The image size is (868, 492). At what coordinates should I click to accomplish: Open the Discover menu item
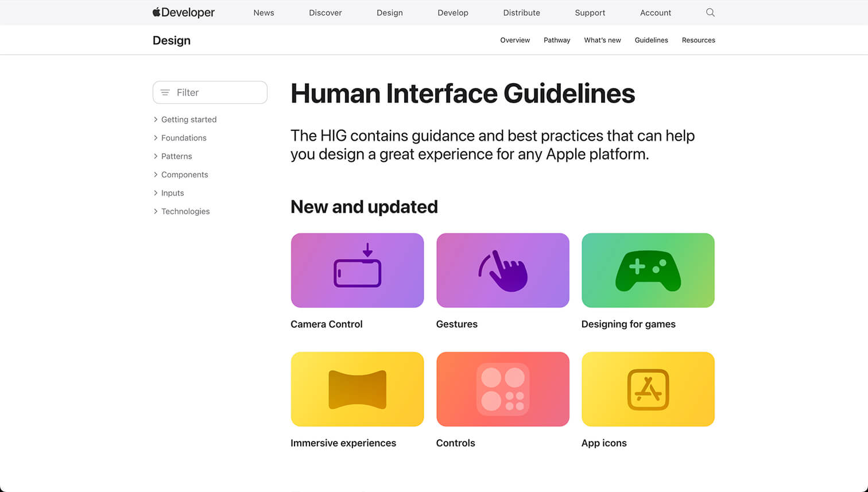(x=325, y=13)
